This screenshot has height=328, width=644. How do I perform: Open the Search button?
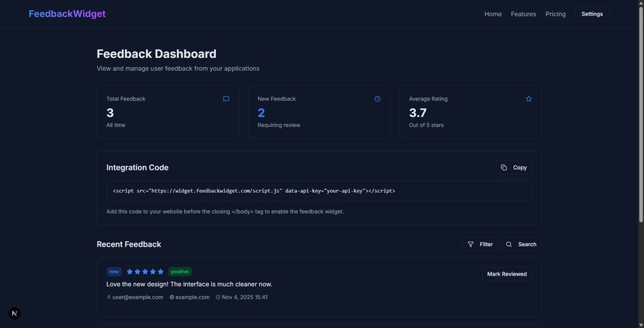tap(521, 244)
